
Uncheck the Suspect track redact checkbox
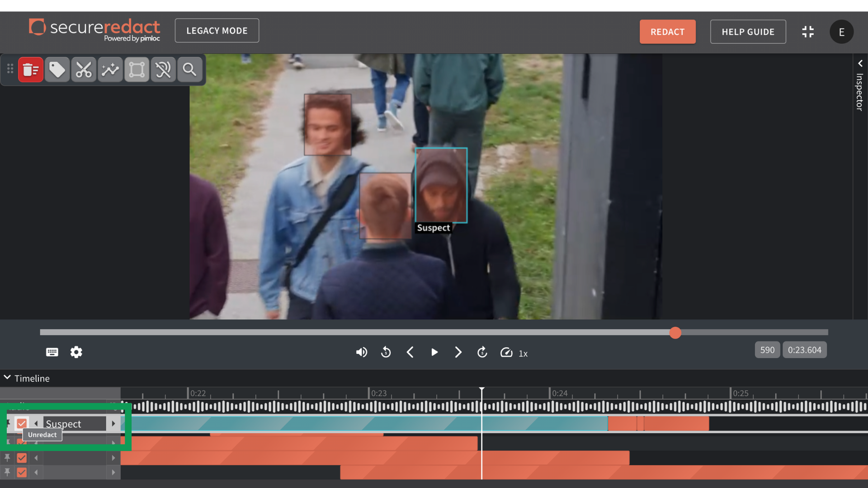pos(21,423)
